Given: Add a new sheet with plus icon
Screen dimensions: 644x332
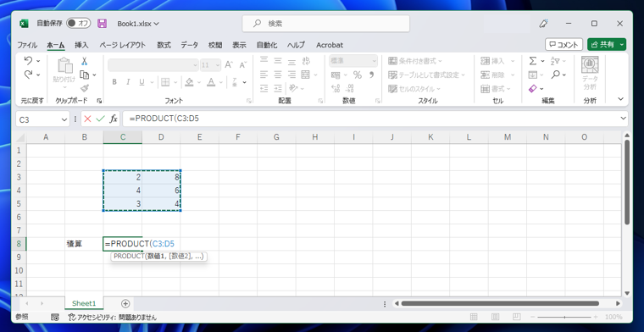Looking at the screenshot, I should tap(125, 304).
